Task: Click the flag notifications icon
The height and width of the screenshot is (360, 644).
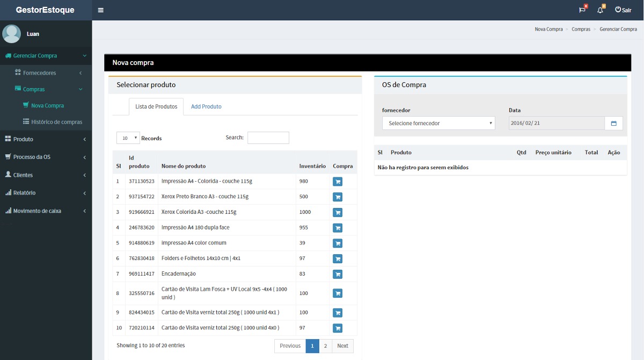Action: pos(581,9)
